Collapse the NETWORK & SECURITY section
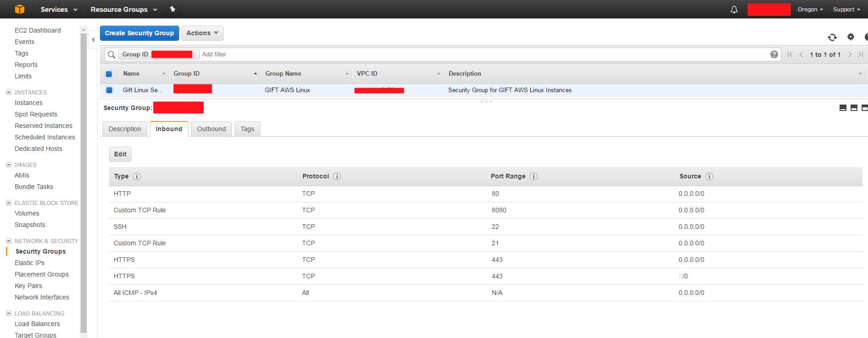The image size is (868, 338). click(9, 241)
